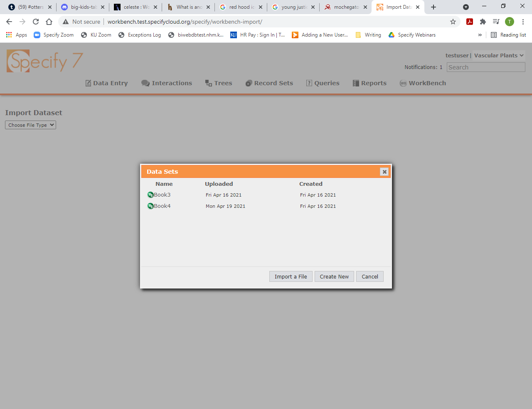532x409 pixels.
Task: Click the green workbench icon beside Book4
Action: tap(150, 206)
